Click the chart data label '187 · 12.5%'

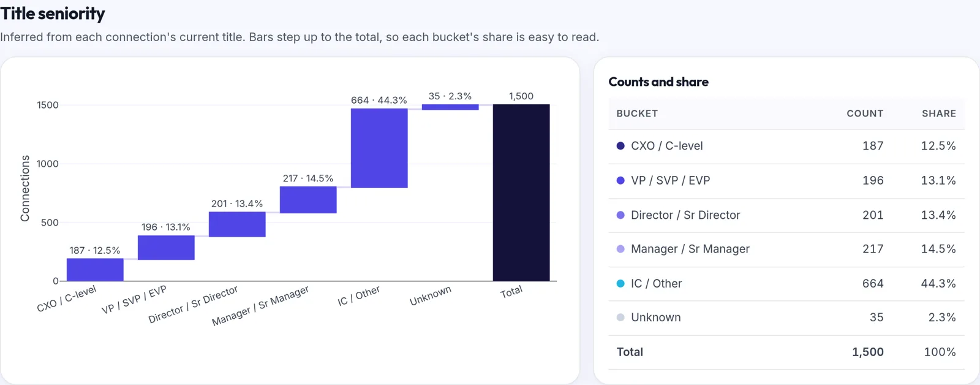pyautogui.click(x=95, y=250)
